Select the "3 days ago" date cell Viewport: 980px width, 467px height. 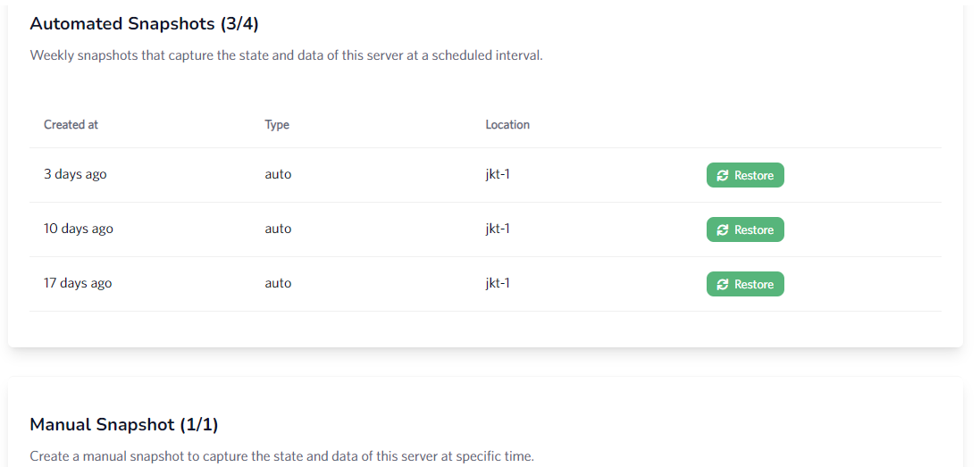tap(75, 174)
